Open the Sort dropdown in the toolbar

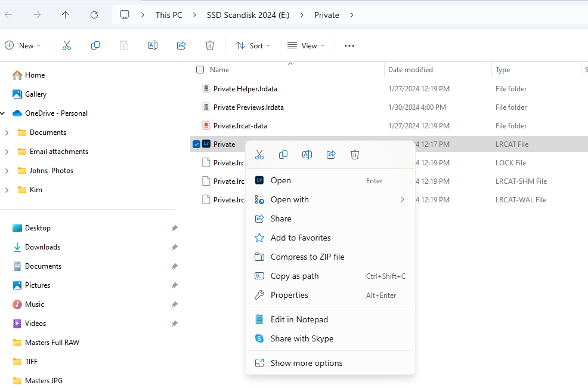pos(252,45)
